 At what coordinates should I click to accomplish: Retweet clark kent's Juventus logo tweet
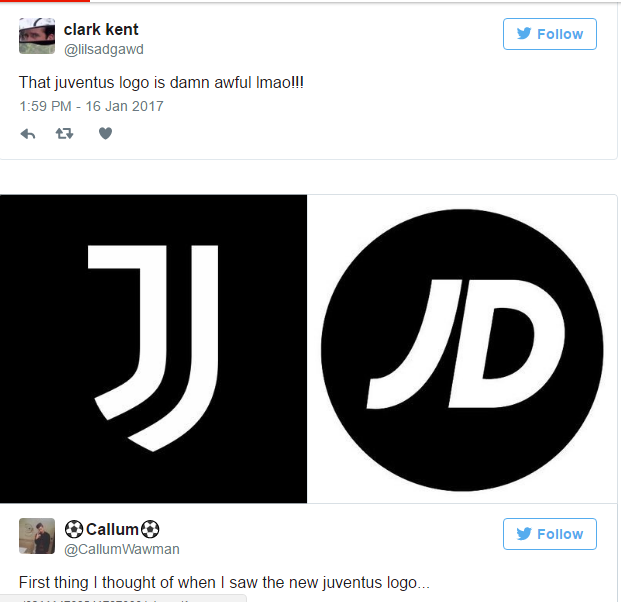[x=64, y=133]
